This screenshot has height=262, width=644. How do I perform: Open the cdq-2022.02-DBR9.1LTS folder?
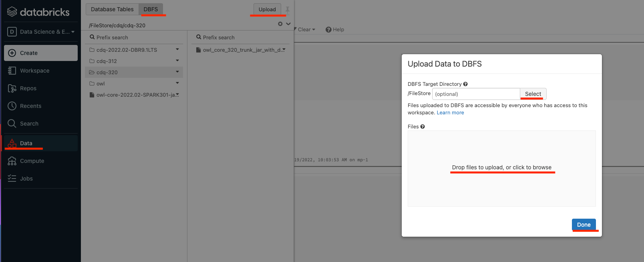click(x=127, y=50)
